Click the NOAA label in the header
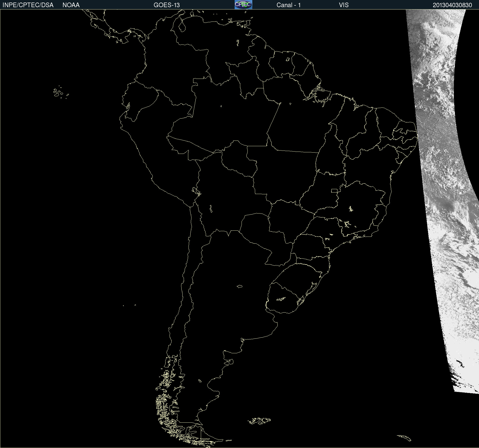Screen dimensions: 479x448 pos(71,5)
